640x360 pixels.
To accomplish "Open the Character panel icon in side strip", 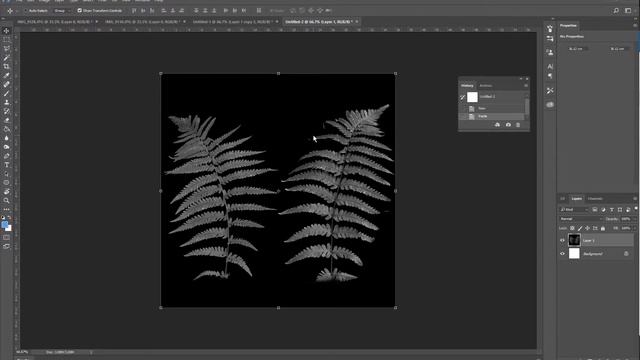I will 550,66.
